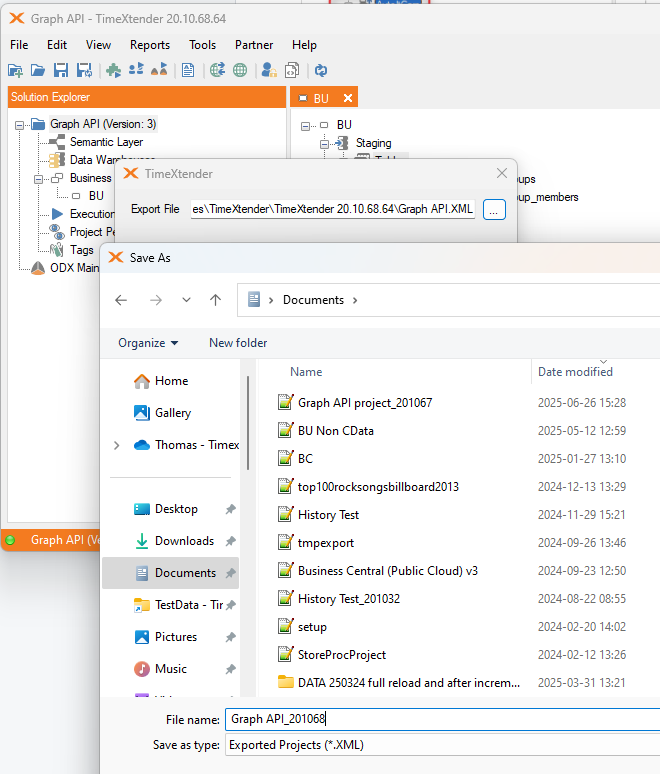Viewport: 660px width, 774px height.
Task: Go forward in the Save As dialog
Action: pos(156,300)
